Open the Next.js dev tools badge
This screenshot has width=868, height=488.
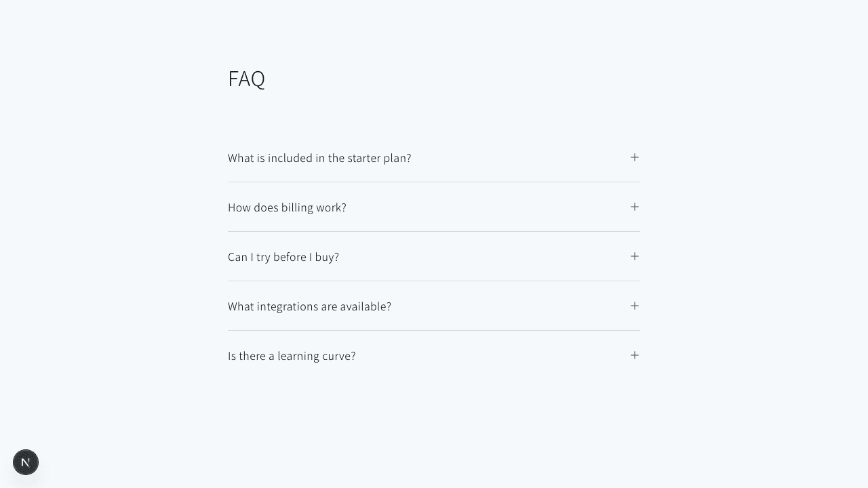pos(26,462)
